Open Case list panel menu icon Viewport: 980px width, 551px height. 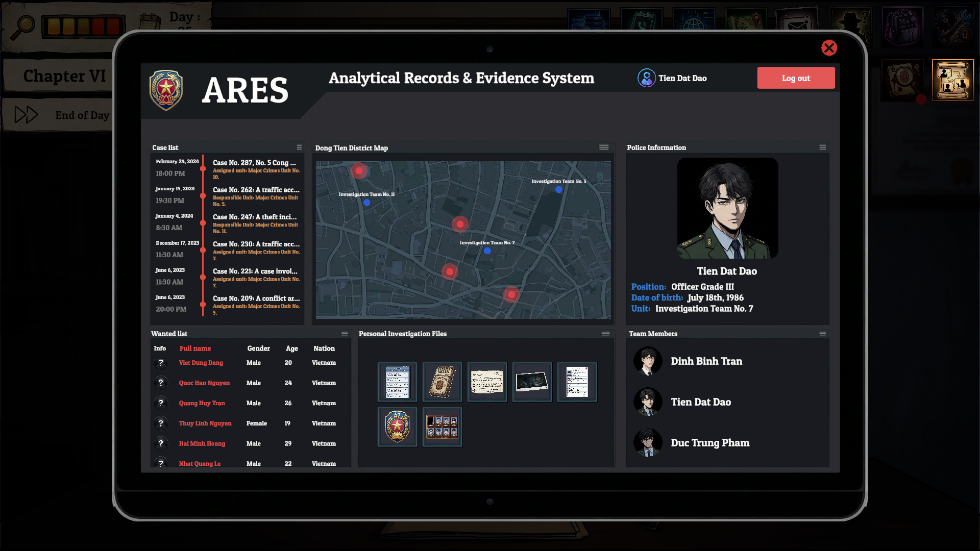tap(299, 147)
